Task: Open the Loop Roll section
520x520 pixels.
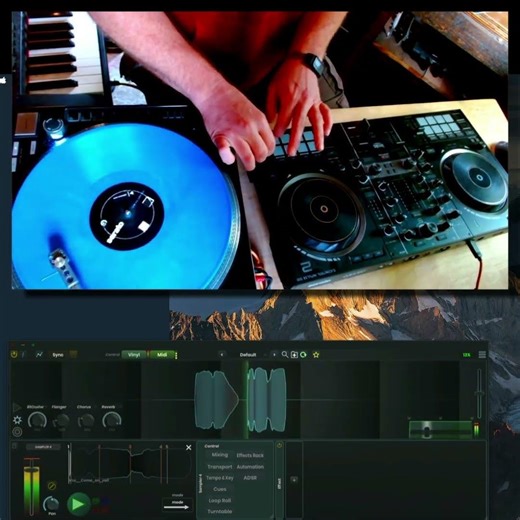Action: pos(220,500)
